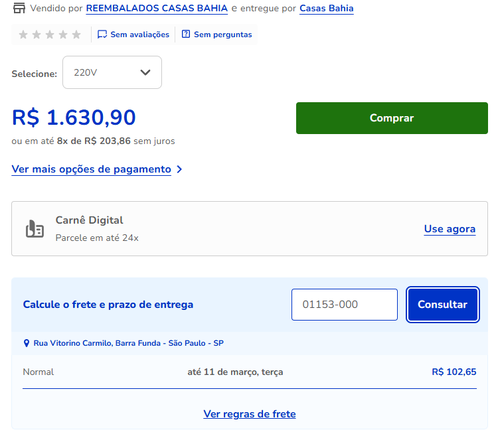Click the Consultar shipping button

[x=443, y=304]
